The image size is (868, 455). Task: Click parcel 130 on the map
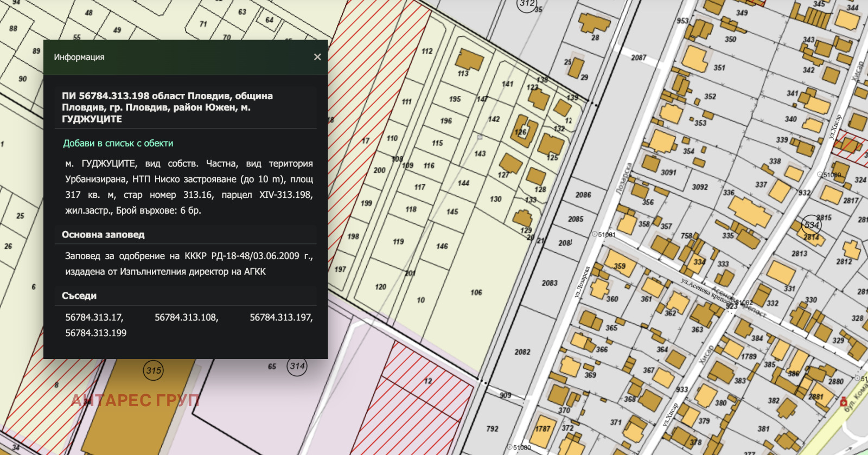click(496, 199)
